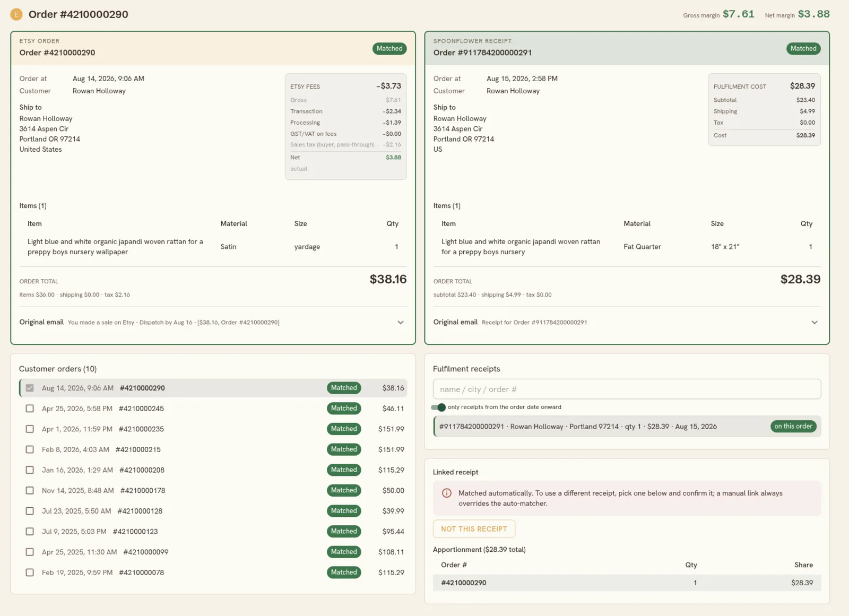Click the Net margin $3.88 value
This screenshot has height=616, width=849.
click(x=813, y=14)
